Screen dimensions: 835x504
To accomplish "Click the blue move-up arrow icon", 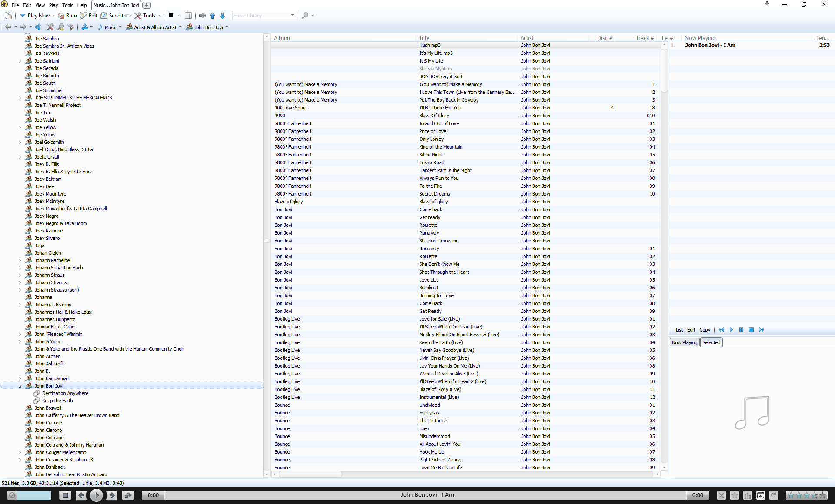I will (213, 16).
